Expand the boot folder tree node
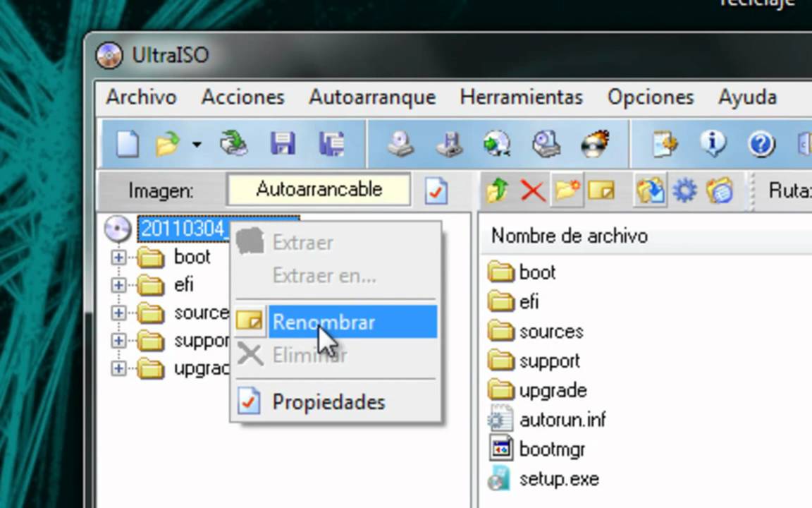812x508 pixels. [118, 257]
